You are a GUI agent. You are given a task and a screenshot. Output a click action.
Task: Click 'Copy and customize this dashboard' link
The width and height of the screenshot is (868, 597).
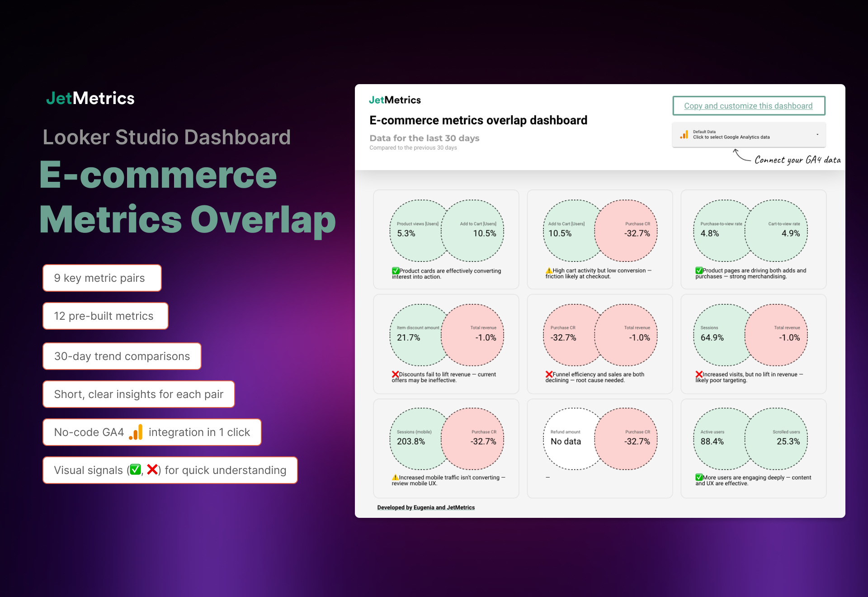click(x=748, y=106)
